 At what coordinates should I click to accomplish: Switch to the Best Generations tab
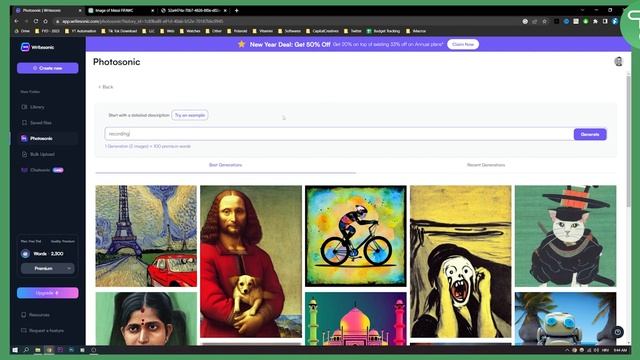[x=225, y=165]
